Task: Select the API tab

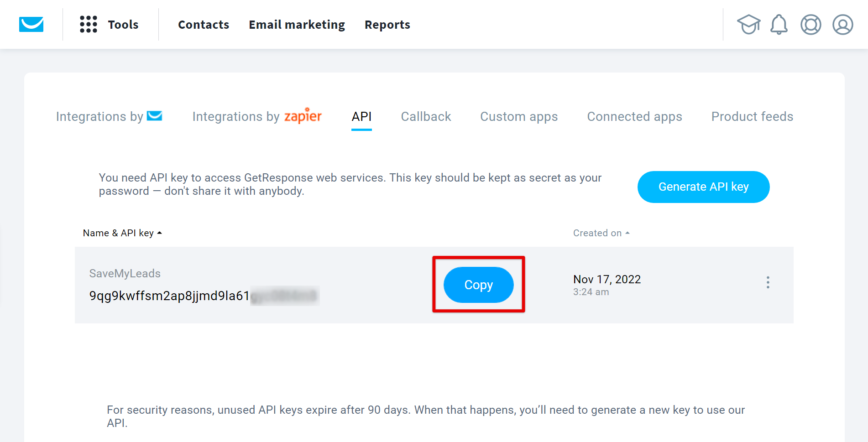Action: tap(361, 116)
